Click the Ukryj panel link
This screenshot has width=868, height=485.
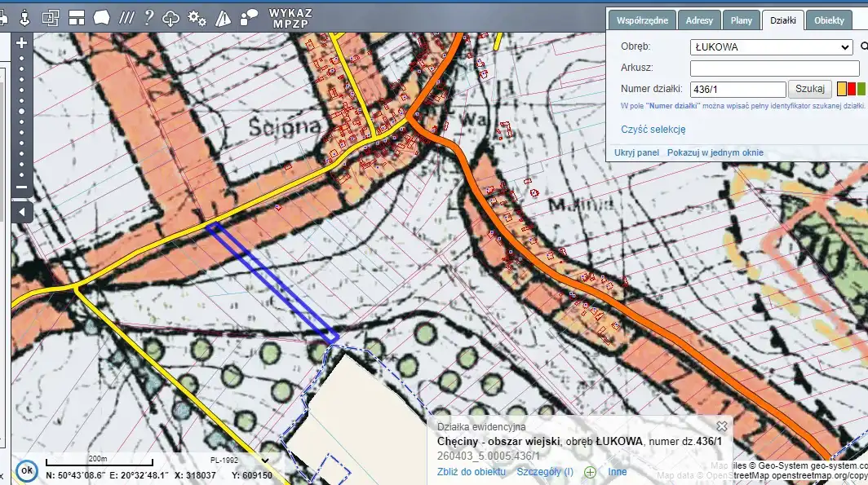coord(636,152)
